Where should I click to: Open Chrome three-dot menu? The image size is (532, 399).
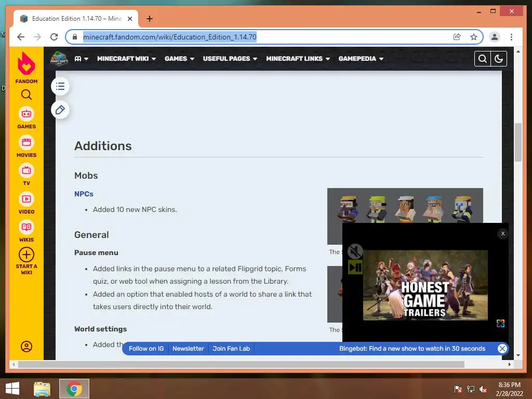pos(511,37)
